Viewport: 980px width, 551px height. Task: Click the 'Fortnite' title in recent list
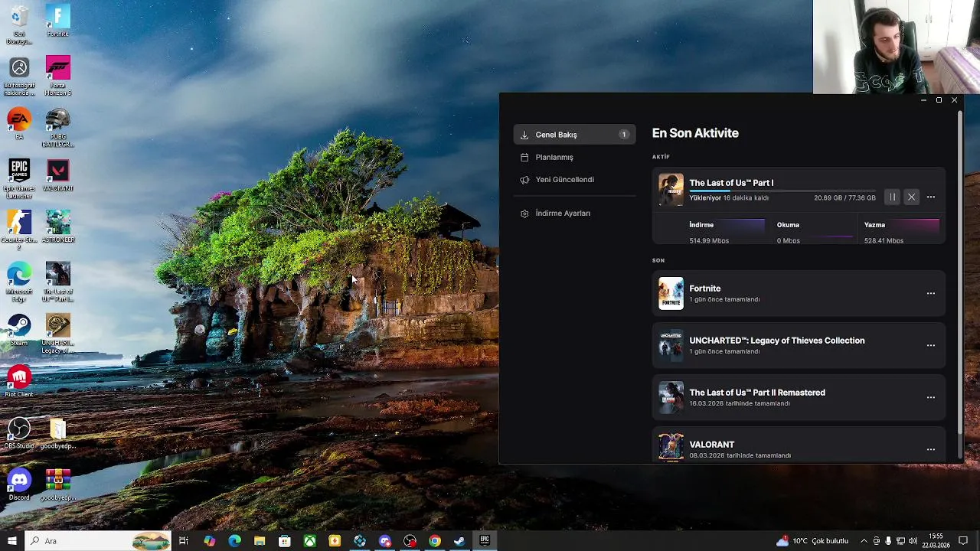coord(705,289)
